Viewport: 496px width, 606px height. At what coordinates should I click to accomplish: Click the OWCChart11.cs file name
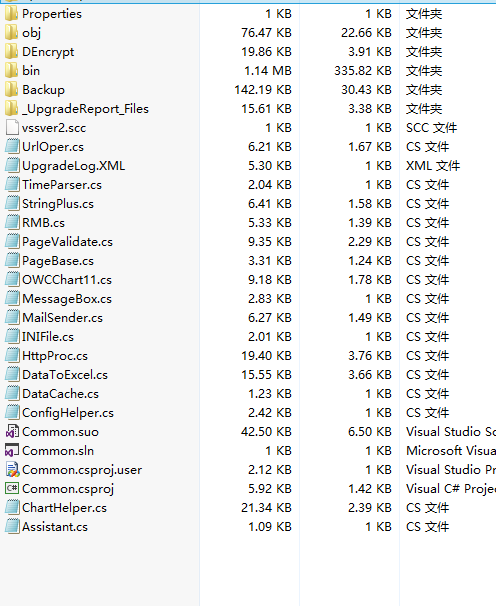tap(67, 280)
